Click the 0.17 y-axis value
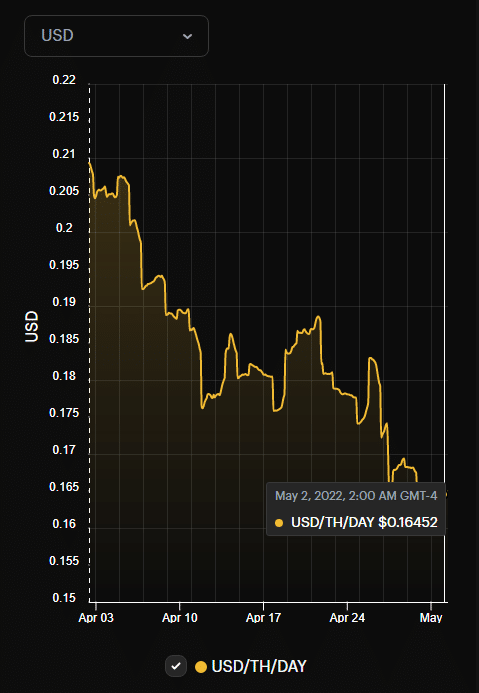479x693 pixels. (64, 450)
